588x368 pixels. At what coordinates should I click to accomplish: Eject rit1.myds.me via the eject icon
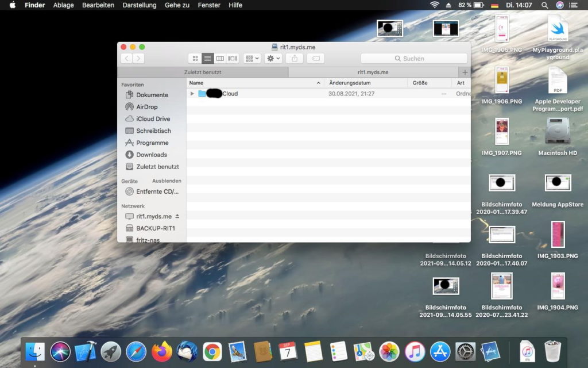click(177, 216)
